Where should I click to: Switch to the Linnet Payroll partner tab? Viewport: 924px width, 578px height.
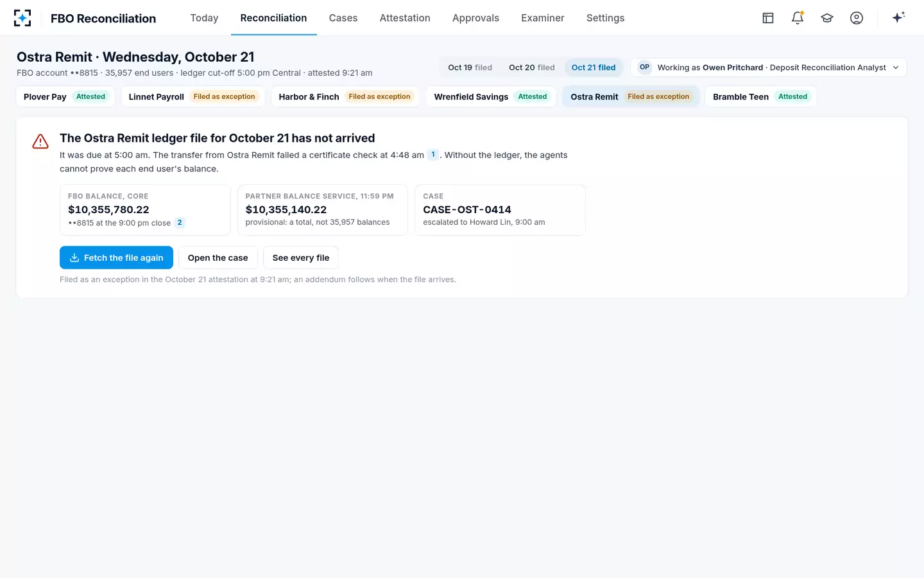coord(193,96)
